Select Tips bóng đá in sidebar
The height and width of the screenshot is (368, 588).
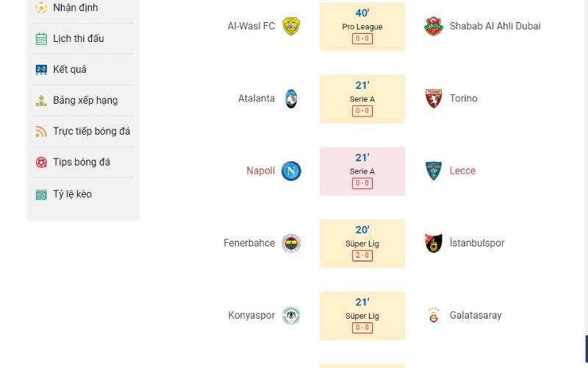coord(83,162)
